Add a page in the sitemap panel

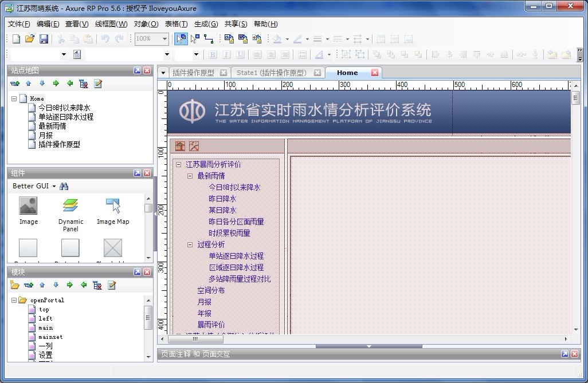tap(15, 84)
